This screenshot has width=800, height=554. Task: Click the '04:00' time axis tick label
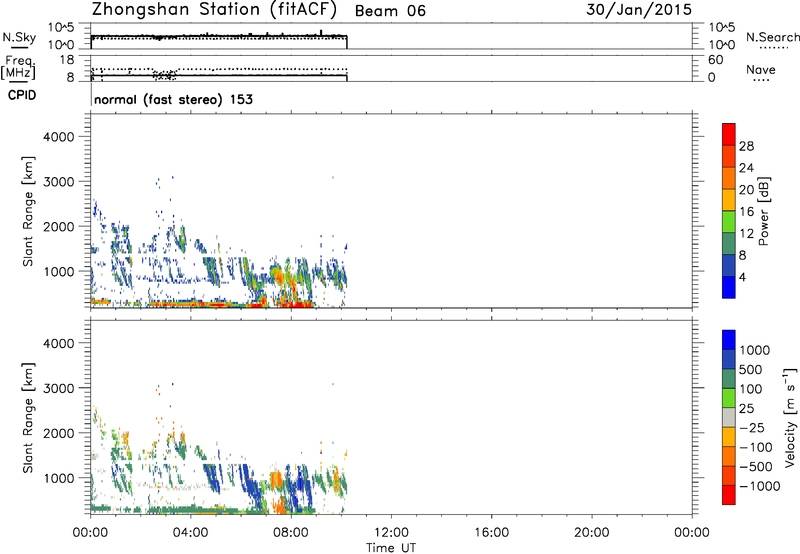tap(190, 533)
